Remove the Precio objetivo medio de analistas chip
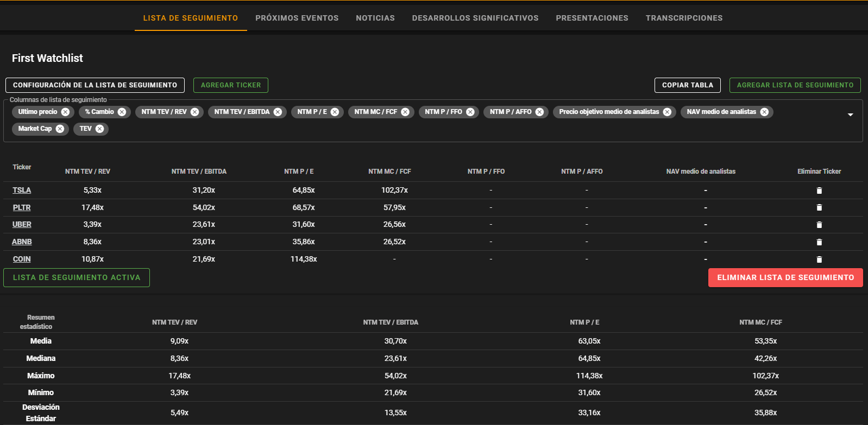 667,112
